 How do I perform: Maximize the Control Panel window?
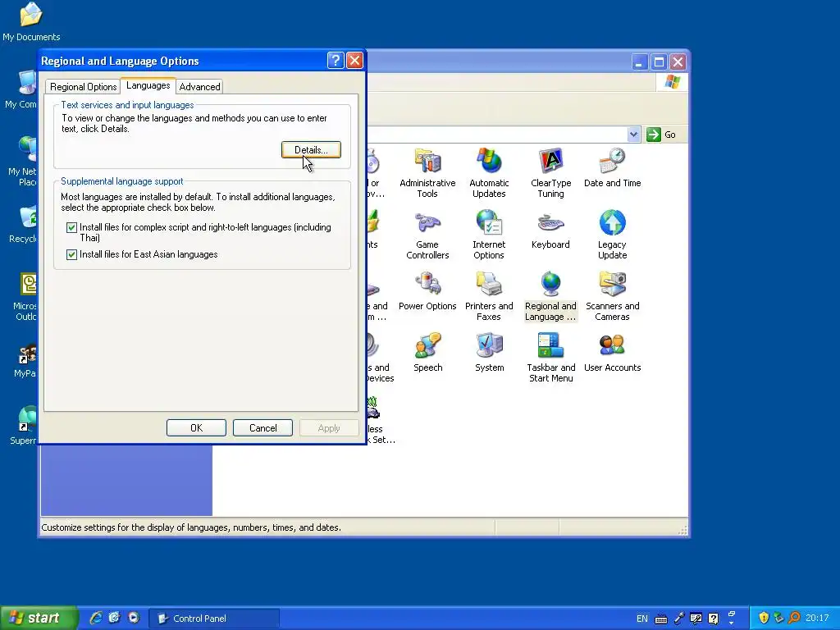click(659, 62)
